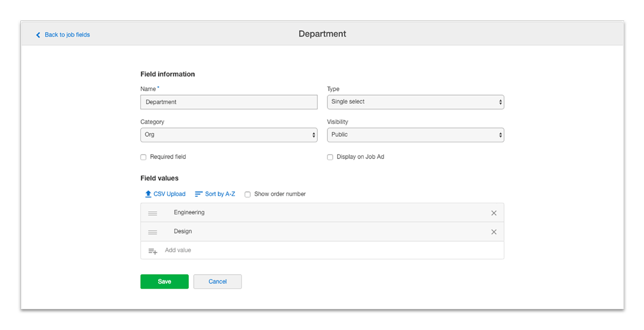Go back via Back to job fields link
This screenshot has width=644, height=330.
point(67,35)
